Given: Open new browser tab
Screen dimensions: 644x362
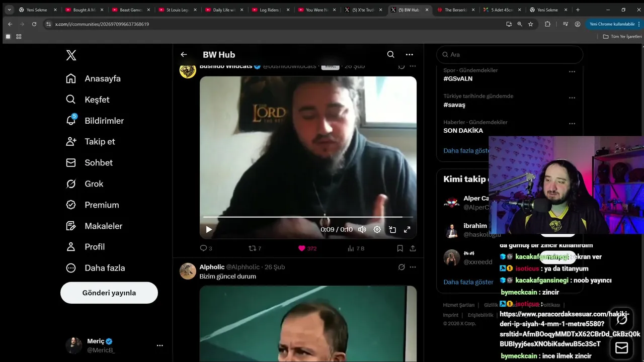Looking at the screenshot, I should coord(578,10).
